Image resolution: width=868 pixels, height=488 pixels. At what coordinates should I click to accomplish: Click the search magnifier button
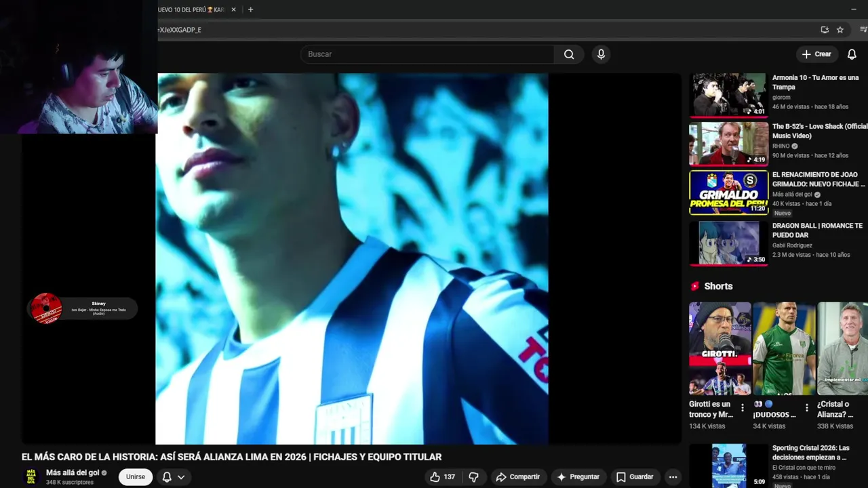click(x=569, y=54)
